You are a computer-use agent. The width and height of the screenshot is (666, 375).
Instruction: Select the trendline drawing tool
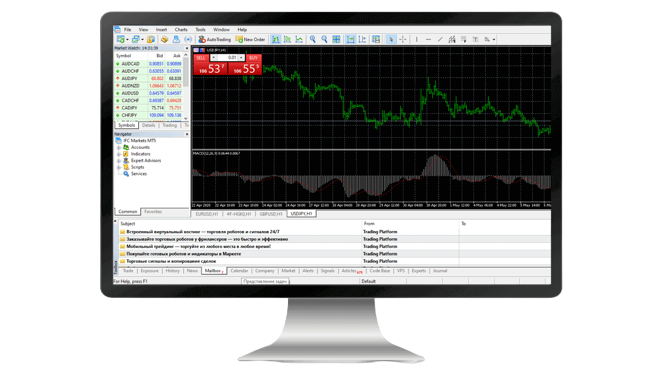coord(440,39)
